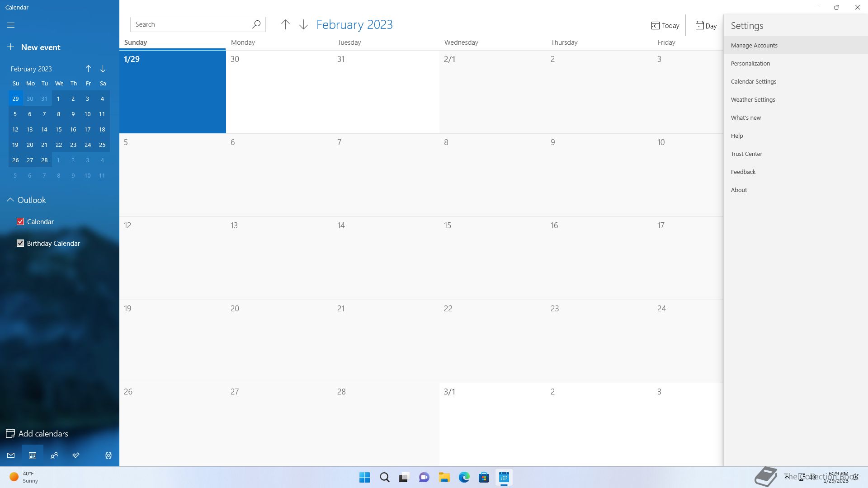Uncheck the Calendar checkbox

pyautogui.click(x=20, y=221)
